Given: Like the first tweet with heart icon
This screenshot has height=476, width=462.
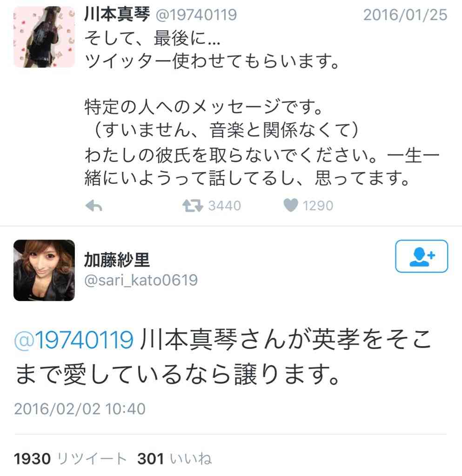Looking at the screenshot, I should [290, 205].
